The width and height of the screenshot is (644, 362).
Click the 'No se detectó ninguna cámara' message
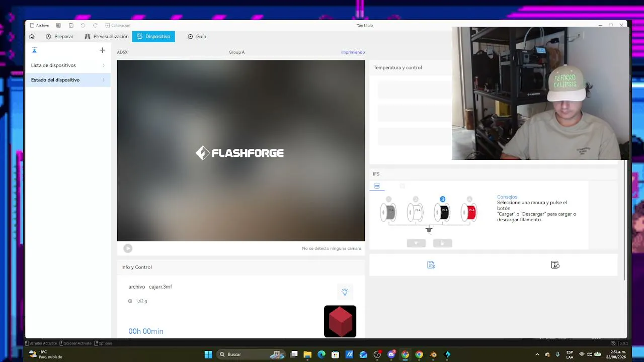[332, 248]
